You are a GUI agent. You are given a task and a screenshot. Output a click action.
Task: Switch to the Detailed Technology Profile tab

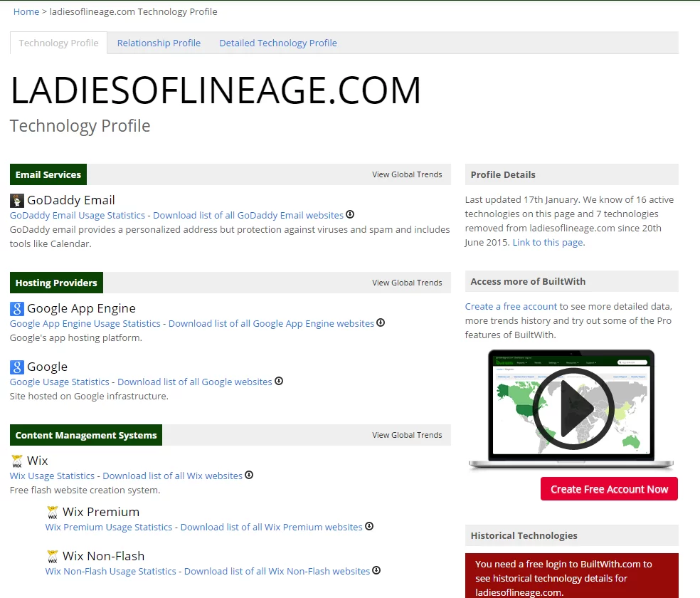pos(278,43)
